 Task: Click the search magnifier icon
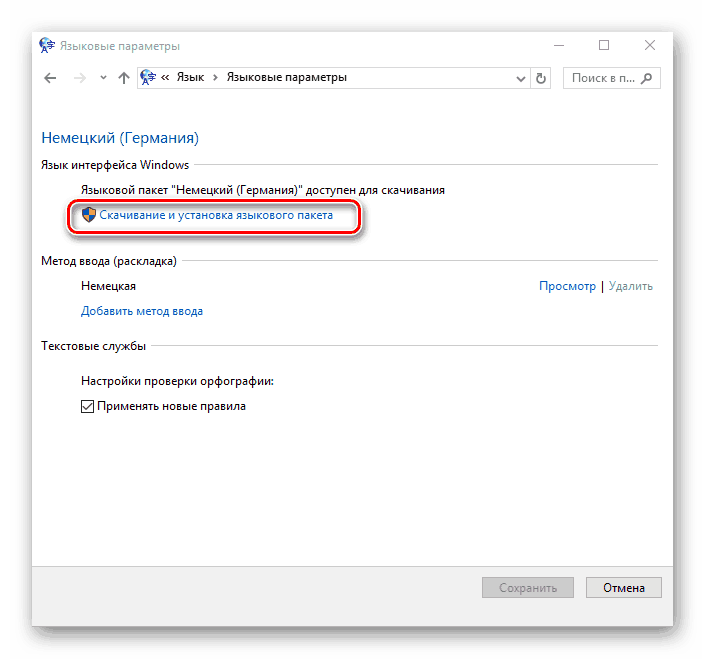647,79
